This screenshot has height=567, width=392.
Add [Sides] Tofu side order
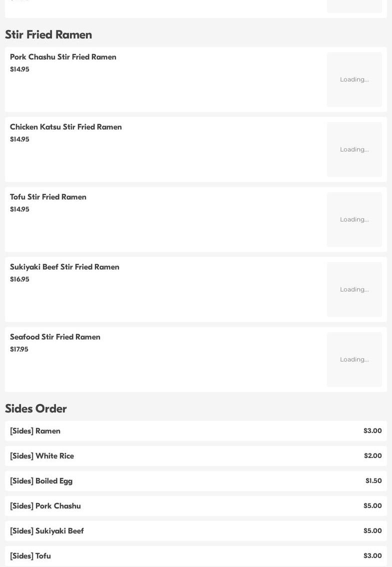[30, 556]
